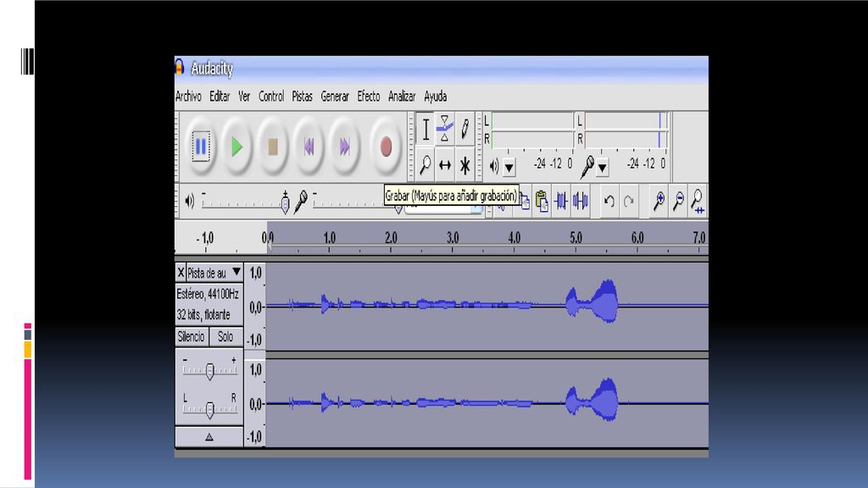Click the 6.0 mark on the timeline ruler
868x488 pixels.
637,238
